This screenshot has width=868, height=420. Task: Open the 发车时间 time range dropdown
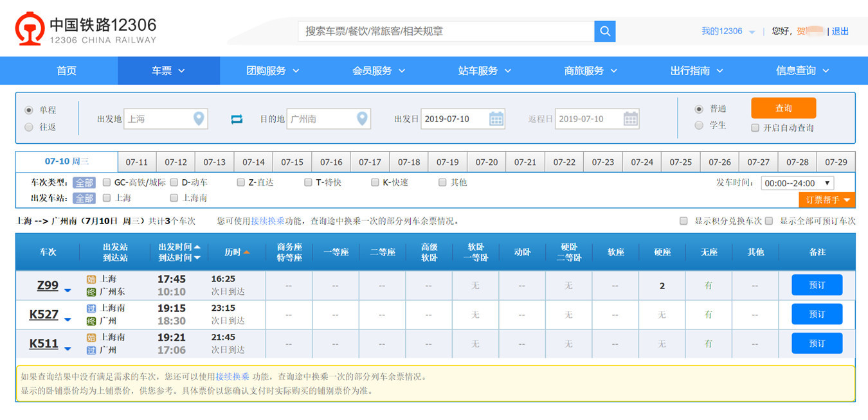797,183
